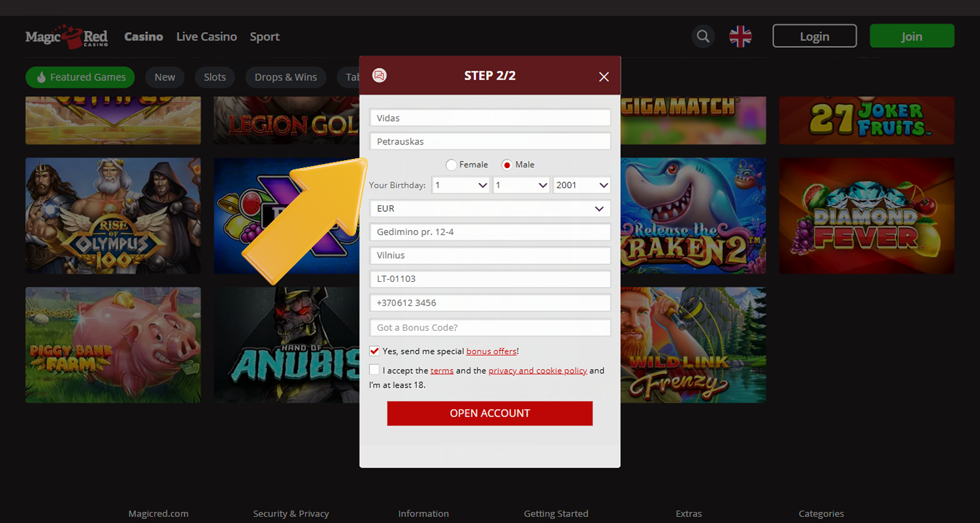Open the Release the Kraken 2 game
Viewport: 980px width, 523px height.
tap(693, 216)
